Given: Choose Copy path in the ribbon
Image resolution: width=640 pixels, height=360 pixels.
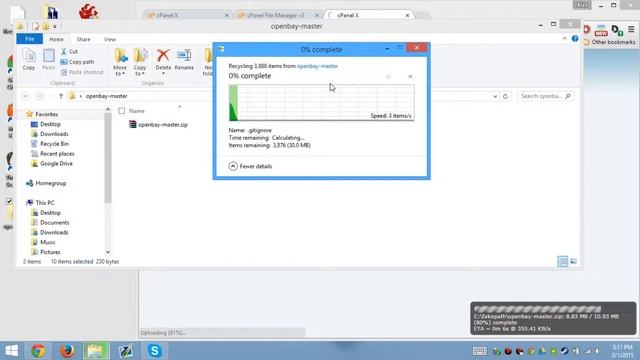Looking at the screenshot, I should [x=77, y=62].
